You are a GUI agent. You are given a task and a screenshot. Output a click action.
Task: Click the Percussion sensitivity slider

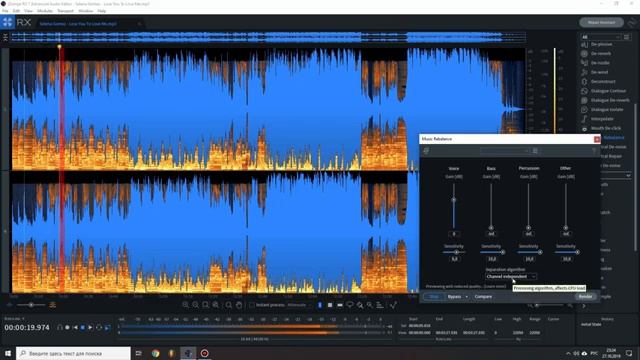(x=529, y=252)
